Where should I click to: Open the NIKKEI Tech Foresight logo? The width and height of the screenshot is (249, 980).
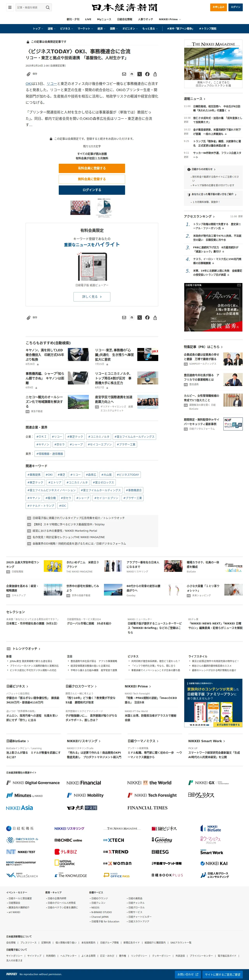click(x=152, y=795)
